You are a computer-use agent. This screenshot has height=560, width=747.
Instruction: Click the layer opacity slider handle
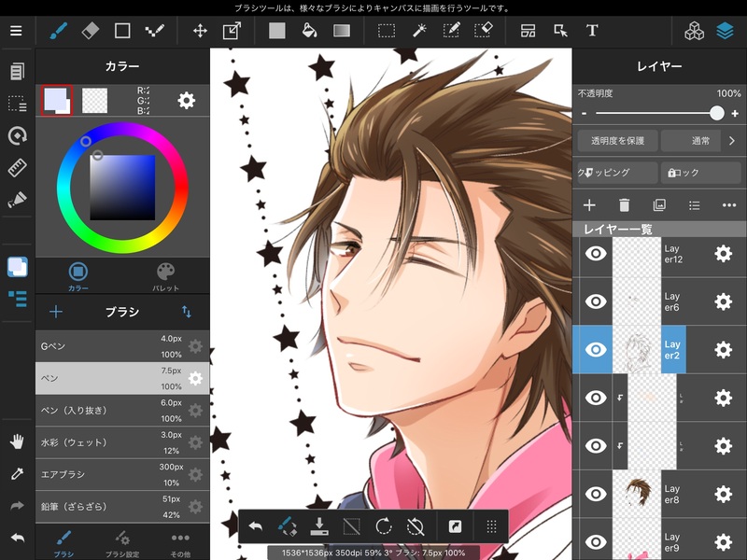coord(716,113)
